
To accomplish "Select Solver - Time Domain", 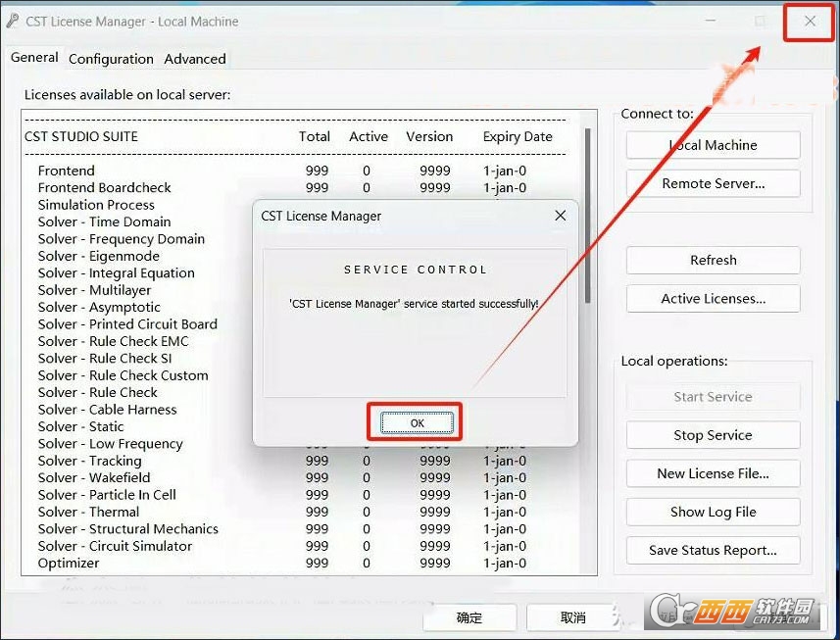I will tap(104, 222).
